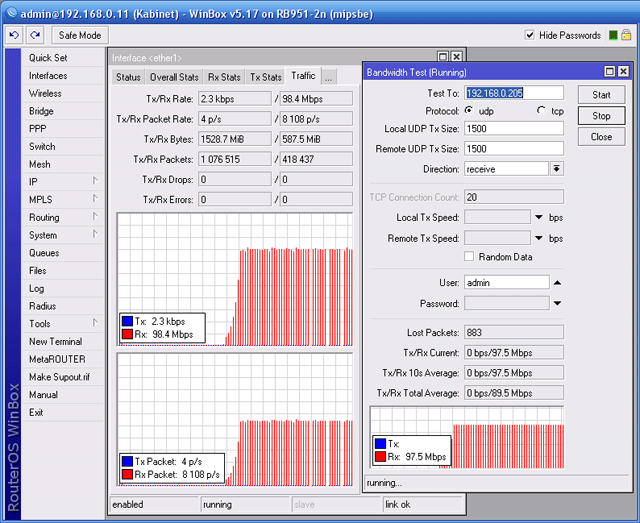Viewport: 640px width, 523px height.
Task: Click Exit in sidebar menu
Action: [63, 412]
